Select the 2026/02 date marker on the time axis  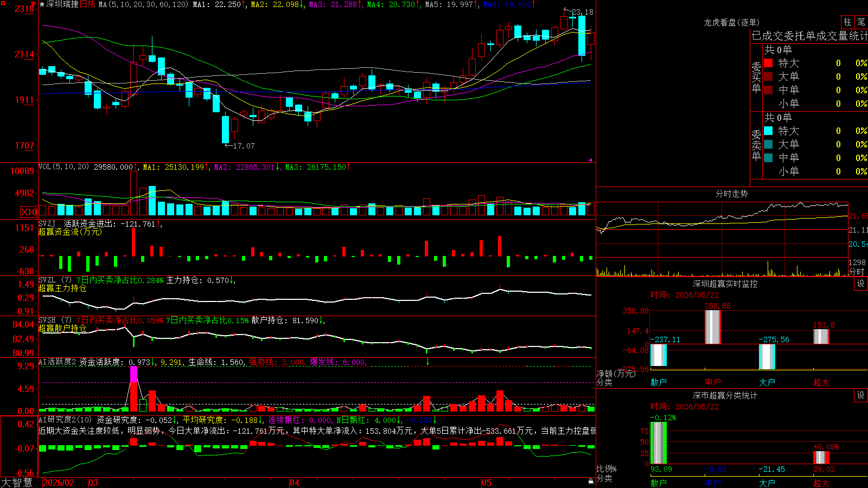pyautogui.click(x=59, y=483)
